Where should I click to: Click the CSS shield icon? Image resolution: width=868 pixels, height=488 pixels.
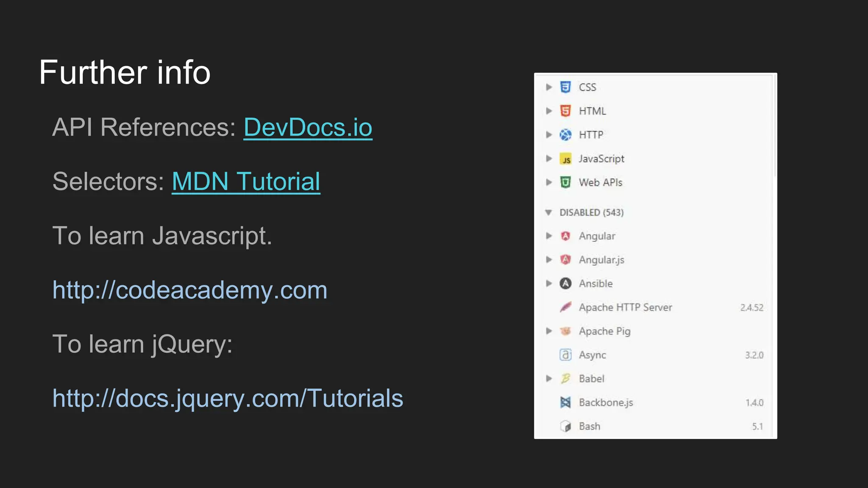(565, 87)
